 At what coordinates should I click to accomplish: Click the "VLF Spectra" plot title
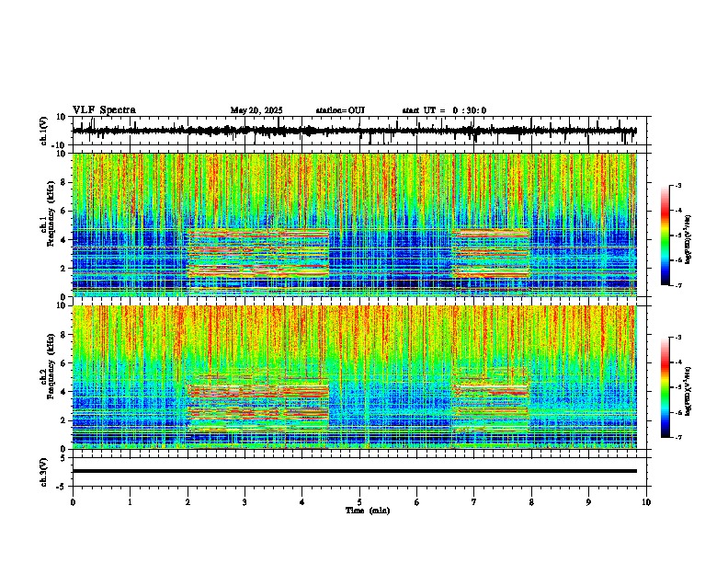pyautogui.click(x=104, y=110)
